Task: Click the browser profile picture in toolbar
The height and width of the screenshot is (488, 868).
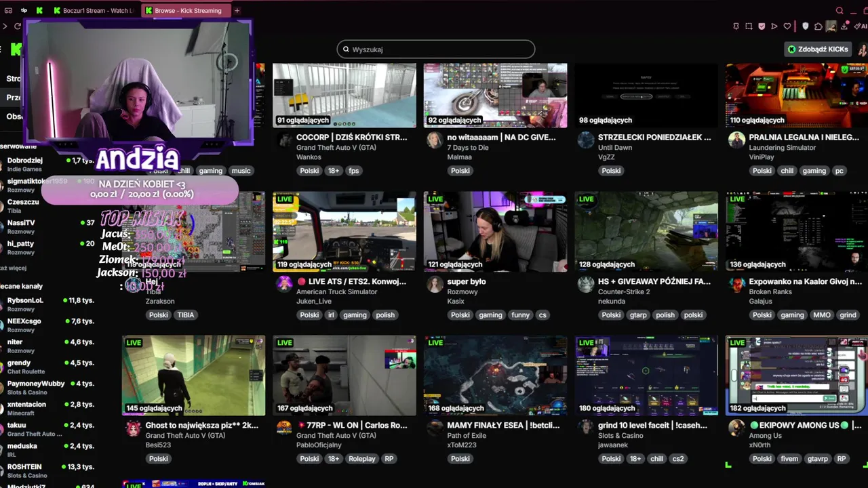Action: [831, 26]
